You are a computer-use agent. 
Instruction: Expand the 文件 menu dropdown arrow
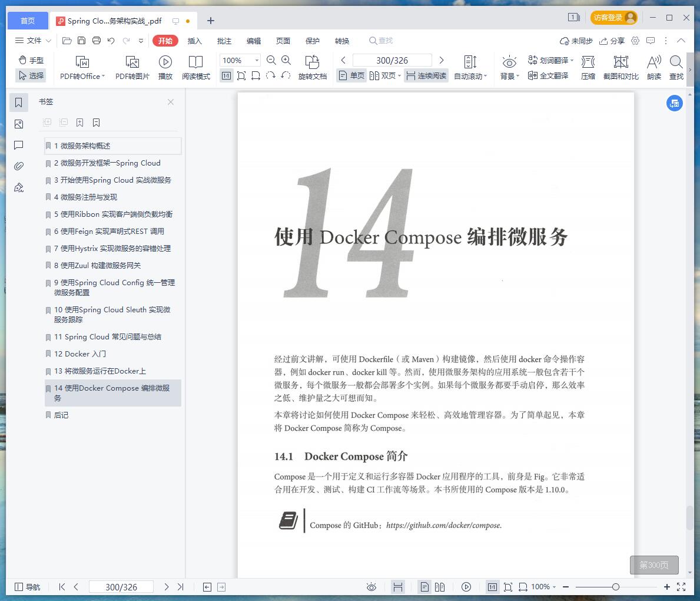click(49, 41)
